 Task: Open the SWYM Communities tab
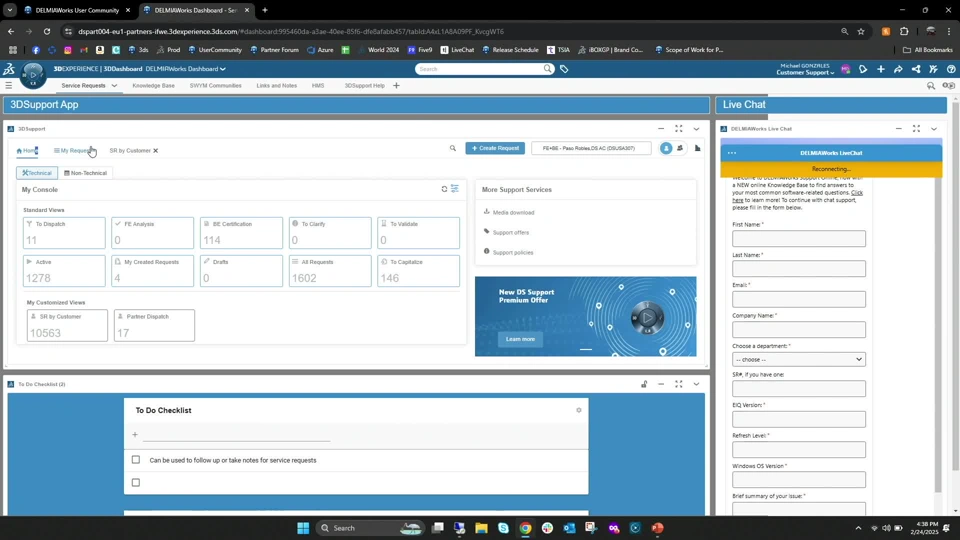tap(216, 86)
